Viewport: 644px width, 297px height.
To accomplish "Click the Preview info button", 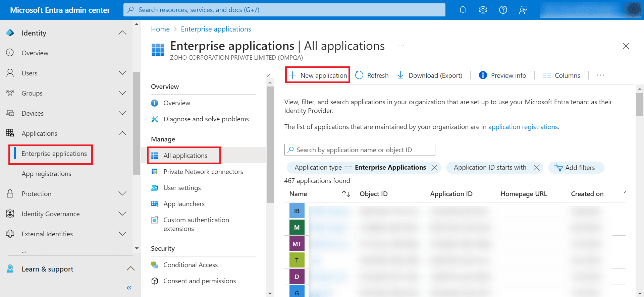I will [x=502, y=75].
